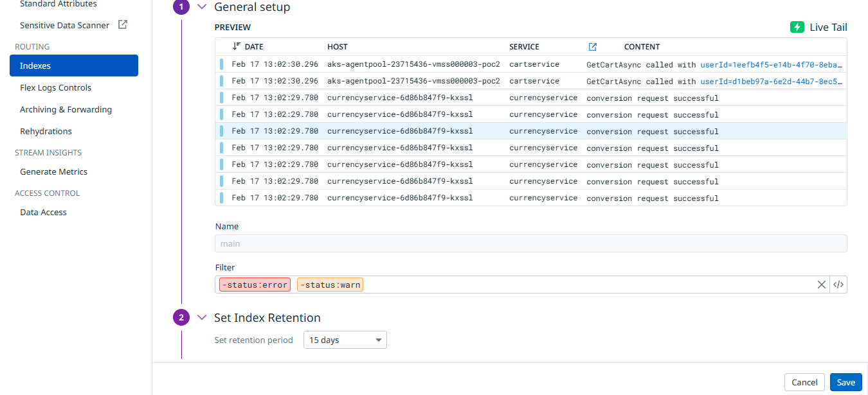Select the highlighted currencyservice log row

click(x=530, y=131)
